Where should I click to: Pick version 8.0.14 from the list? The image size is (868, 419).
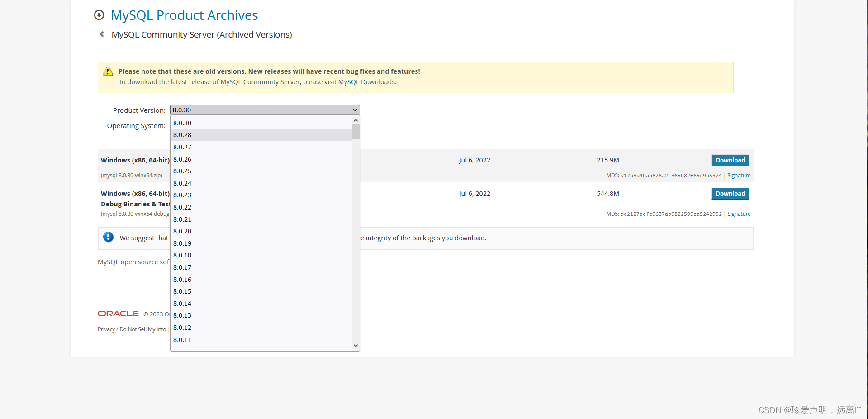click(261, 304)
